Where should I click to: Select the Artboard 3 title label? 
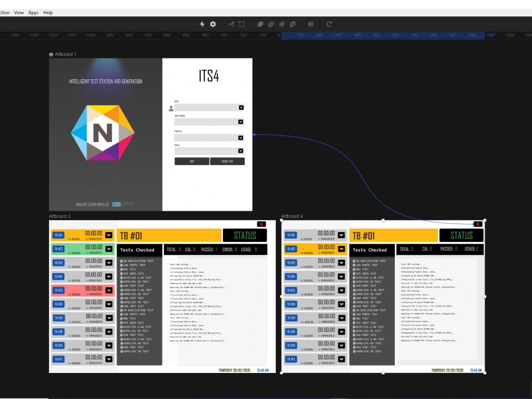click(x=60, y=216)
